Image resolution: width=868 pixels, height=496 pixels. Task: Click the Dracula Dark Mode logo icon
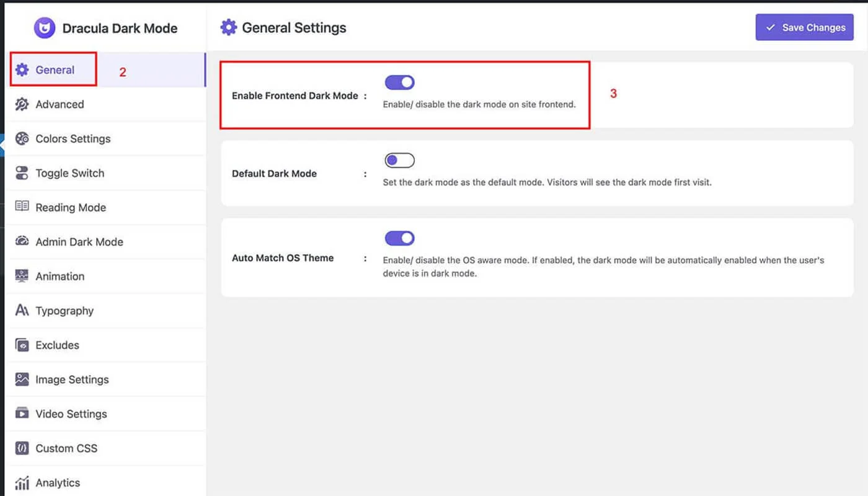coord(45,28)
